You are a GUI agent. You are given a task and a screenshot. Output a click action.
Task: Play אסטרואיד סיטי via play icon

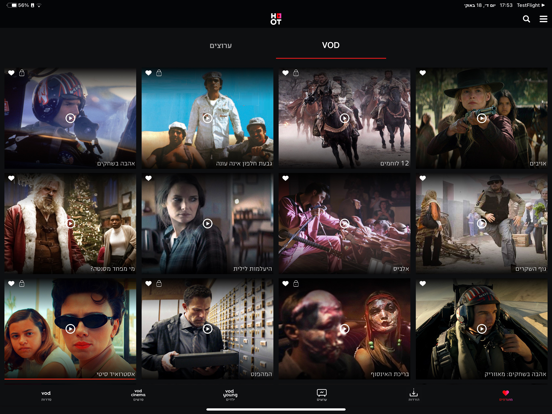click(x=70, y=328)
